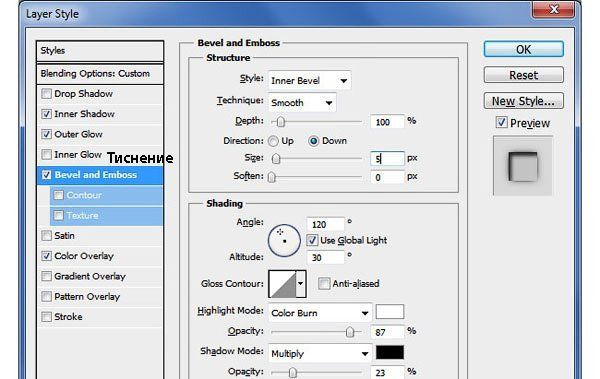The width and height of the screenshot is (600, 379).
Task: Select the Color Overlay style row
Action: 101,256
